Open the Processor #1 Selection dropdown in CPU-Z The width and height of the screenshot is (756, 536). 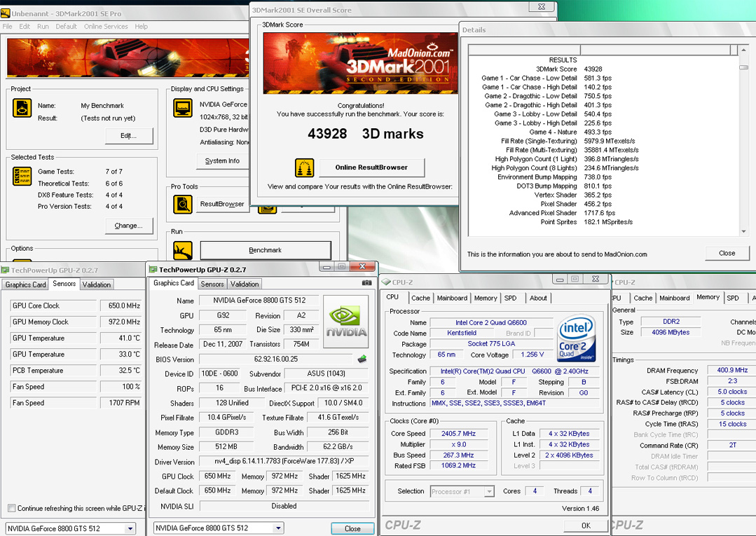tap(489, 492)
